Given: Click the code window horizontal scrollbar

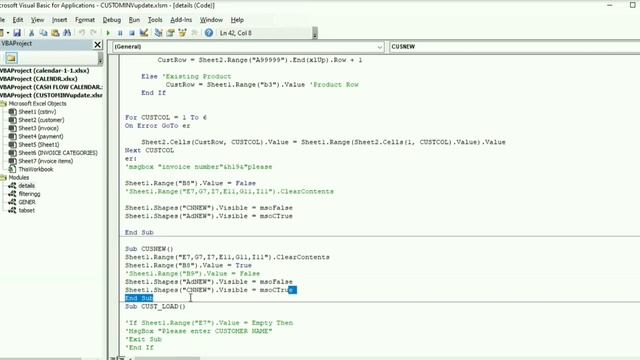Looking at the screenshot, I should [x=167, y=358].
